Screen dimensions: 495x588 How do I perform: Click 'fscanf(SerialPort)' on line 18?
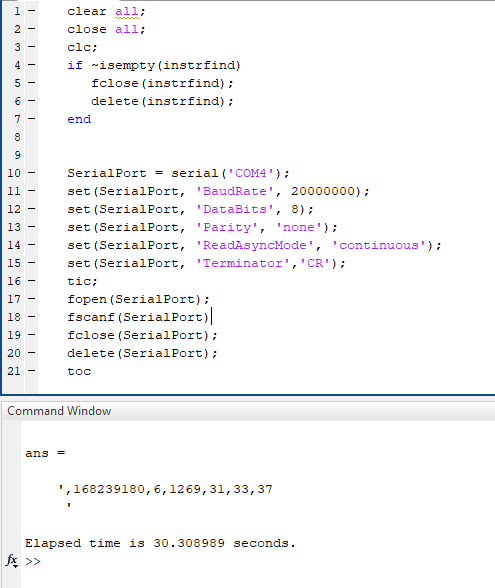(138, 317)
